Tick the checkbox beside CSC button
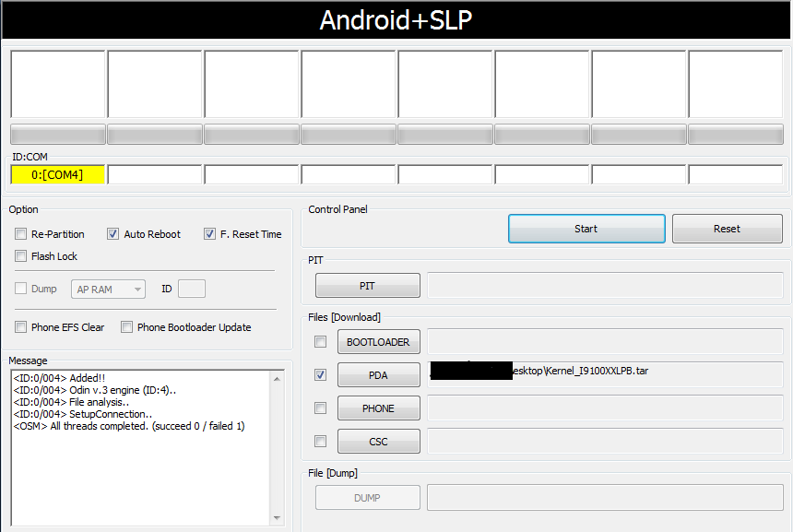This screenshot has height=532, width=793. point(320,442)
